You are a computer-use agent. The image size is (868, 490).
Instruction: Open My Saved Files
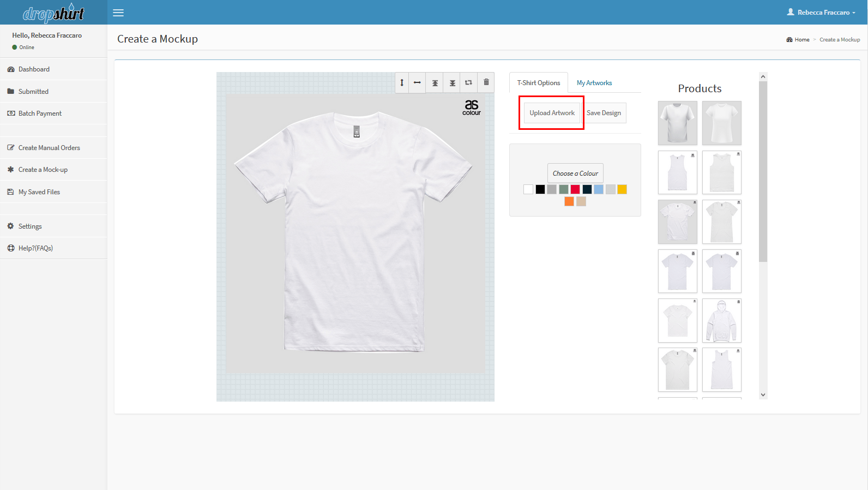[53, 192]
